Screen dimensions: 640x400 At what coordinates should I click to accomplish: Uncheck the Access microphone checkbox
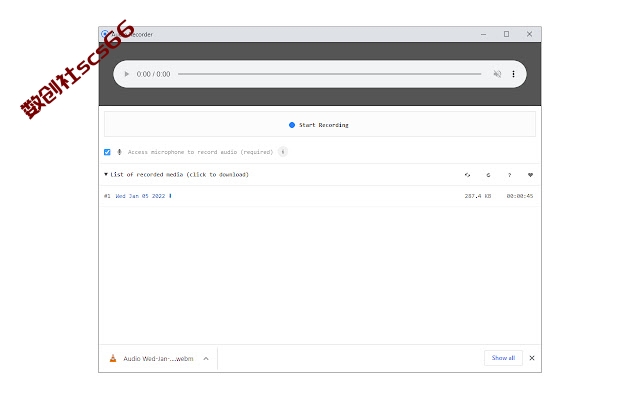[x=107, y=152]
